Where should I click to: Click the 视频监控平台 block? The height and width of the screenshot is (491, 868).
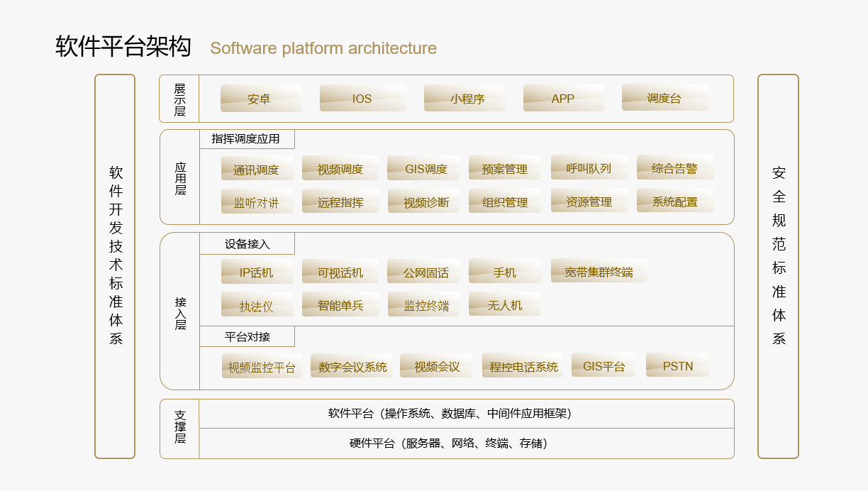261,367
